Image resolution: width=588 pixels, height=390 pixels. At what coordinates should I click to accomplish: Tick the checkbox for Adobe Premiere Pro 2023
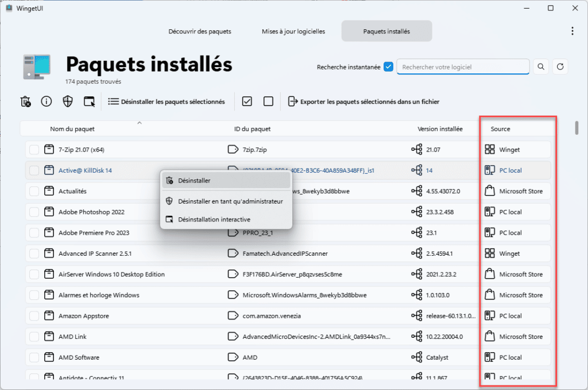[34, 233]
